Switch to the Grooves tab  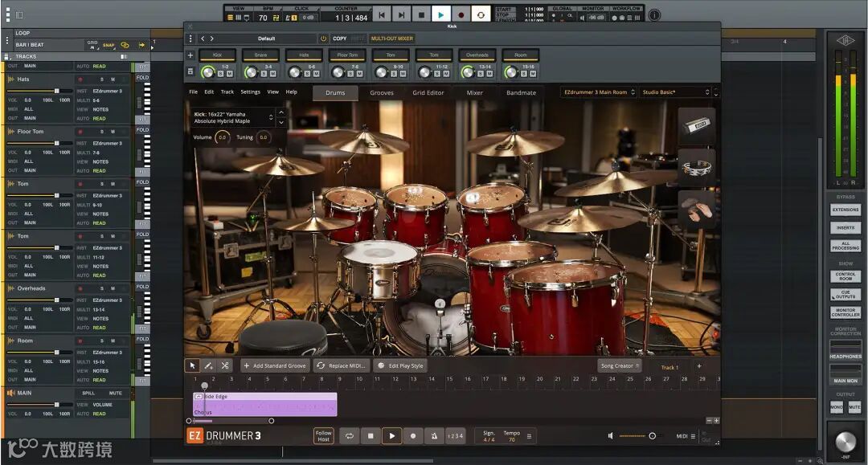pyautogui.click(x=382, y=92)
